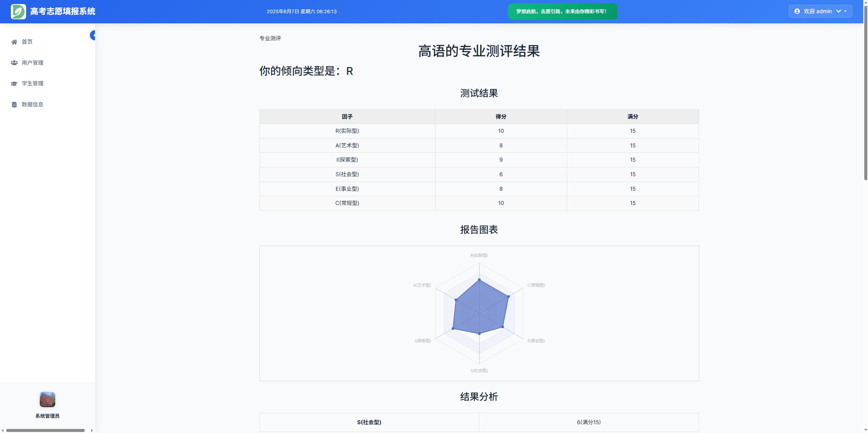Viewport: 868px width, 433px height.
Task: Click the small caret triangle beside admin
Action: click(x=845, y=12)
